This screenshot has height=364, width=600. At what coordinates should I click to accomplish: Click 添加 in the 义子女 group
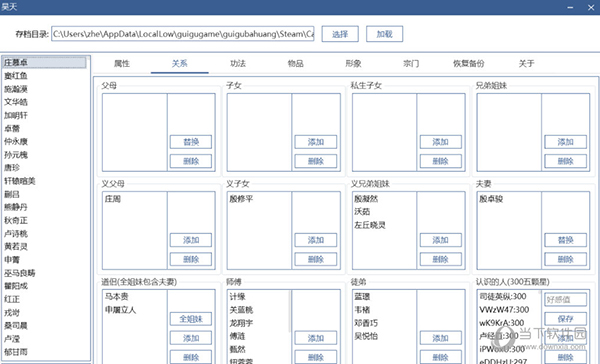316,240
